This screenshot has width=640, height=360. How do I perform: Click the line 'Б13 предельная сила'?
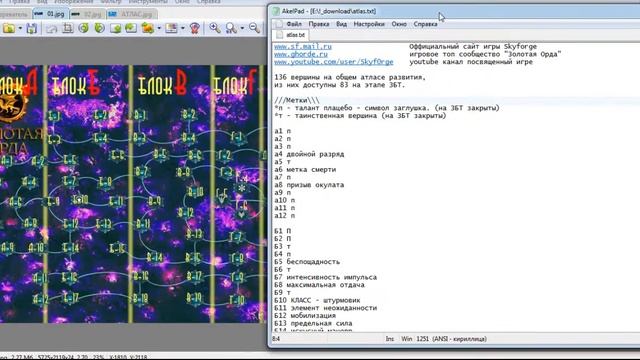(x=313, y=324)
